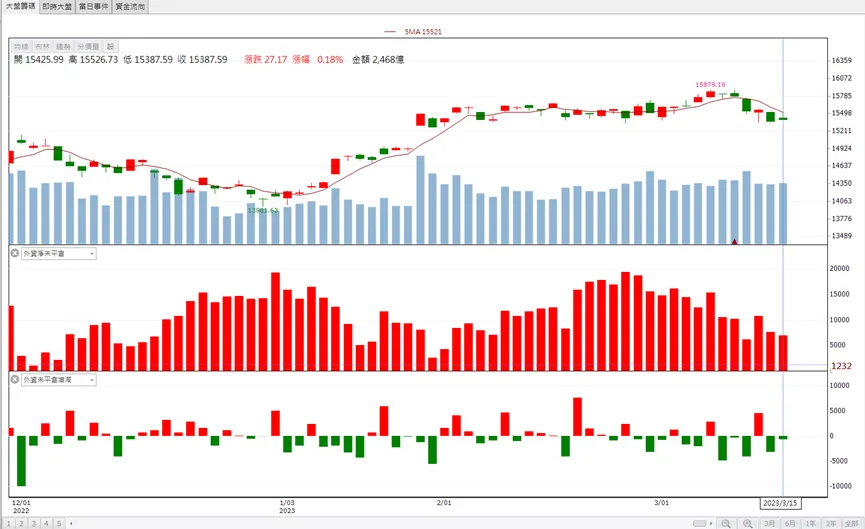Click the 13981.63 low price label
The width and height of the screenshot is (865, 529).
[263, 210]
